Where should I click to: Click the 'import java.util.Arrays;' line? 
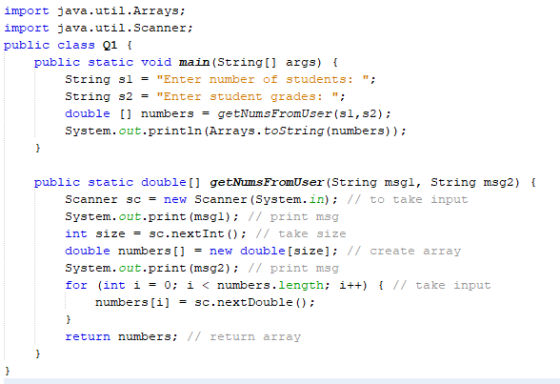click(x=95, y=11)
